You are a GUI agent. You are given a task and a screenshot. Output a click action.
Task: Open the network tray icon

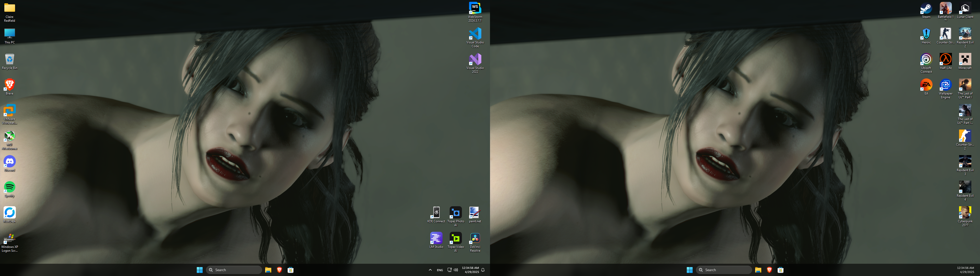449,270
